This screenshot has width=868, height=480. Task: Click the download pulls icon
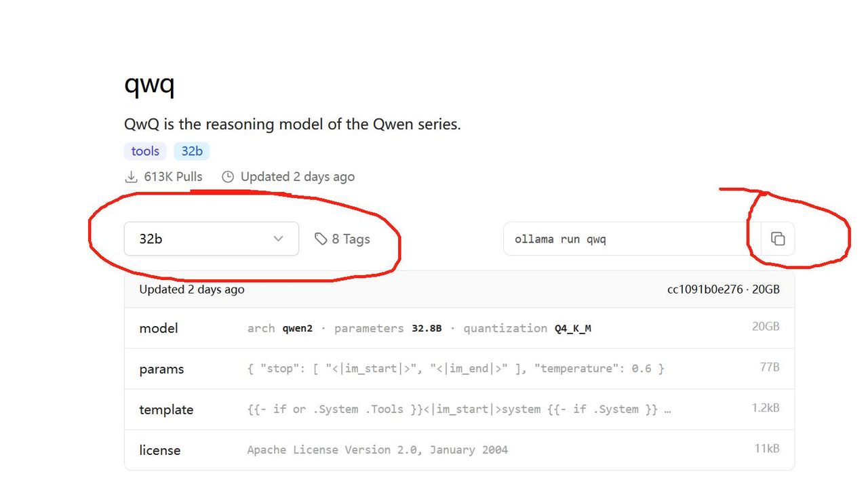(x=131, y=177)
